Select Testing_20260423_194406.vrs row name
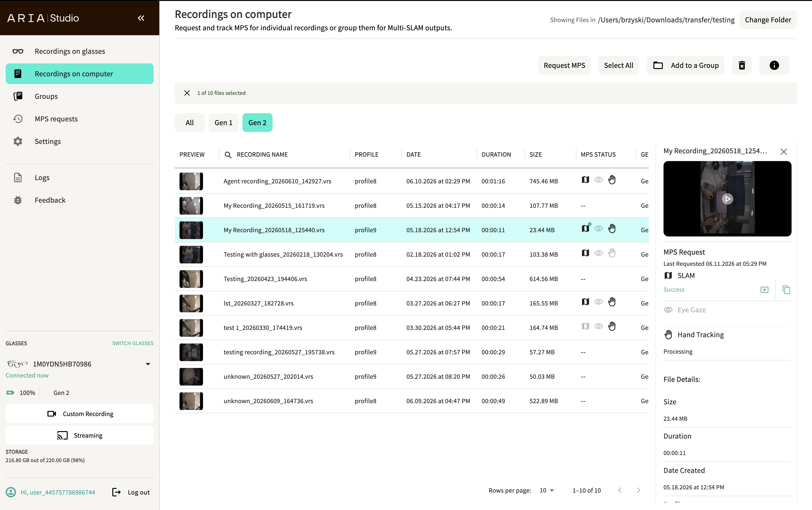Image resolution: width=812 pixels, height=510 pixels. 265,279
